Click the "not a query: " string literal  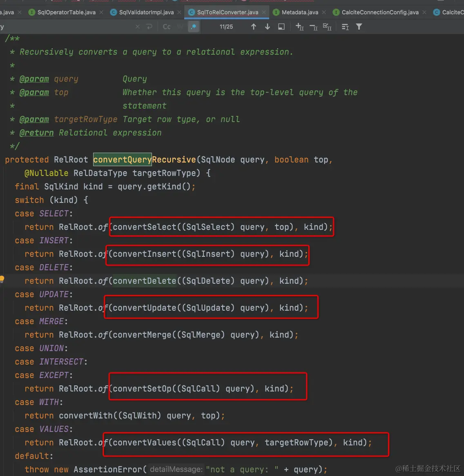point(242,469)
